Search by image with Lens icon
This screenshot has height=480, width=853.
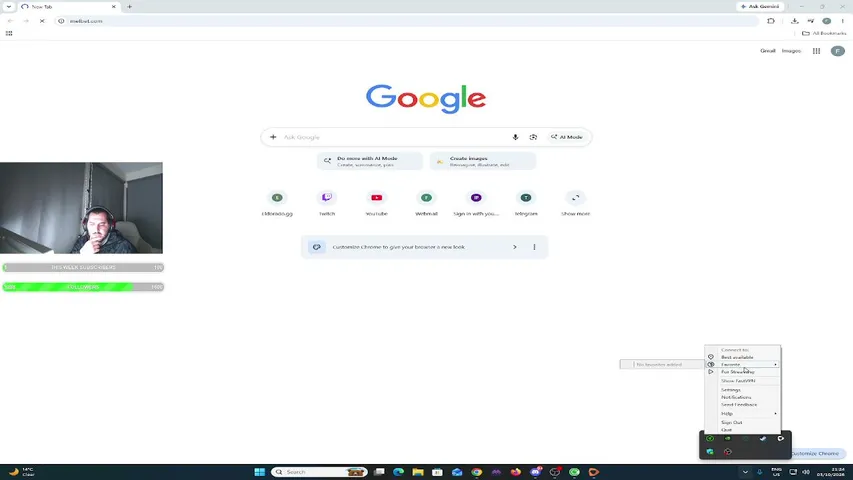pyautogui.click(x=533, y=137)
